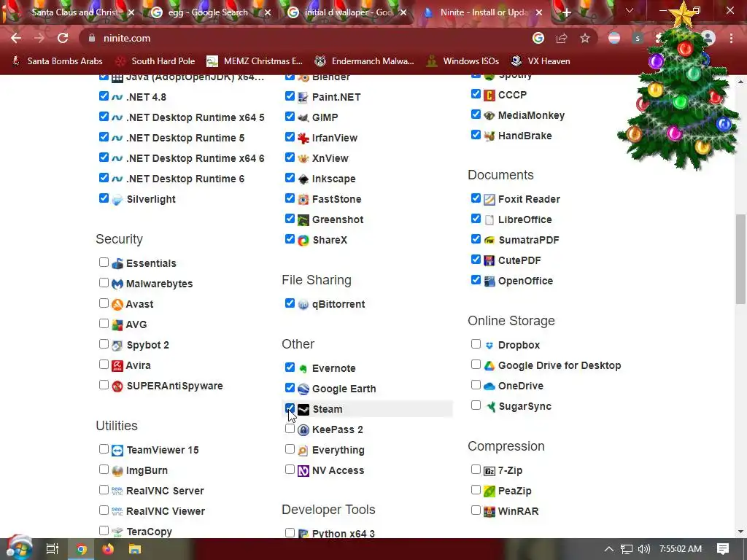Open the Windows ISOs bookmark

click(463, 61)
